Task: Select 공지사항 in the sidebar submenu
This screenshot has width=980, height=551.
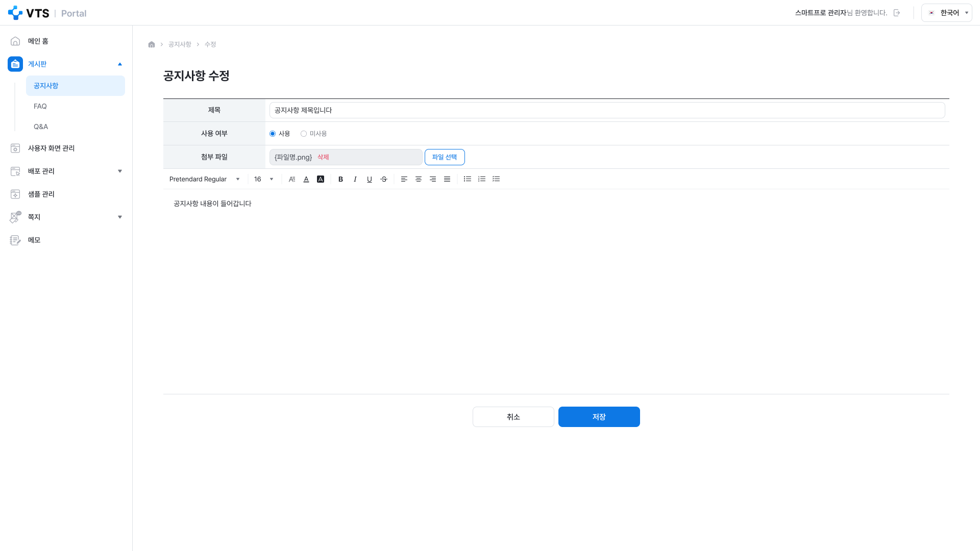Action: coord(76,86)
